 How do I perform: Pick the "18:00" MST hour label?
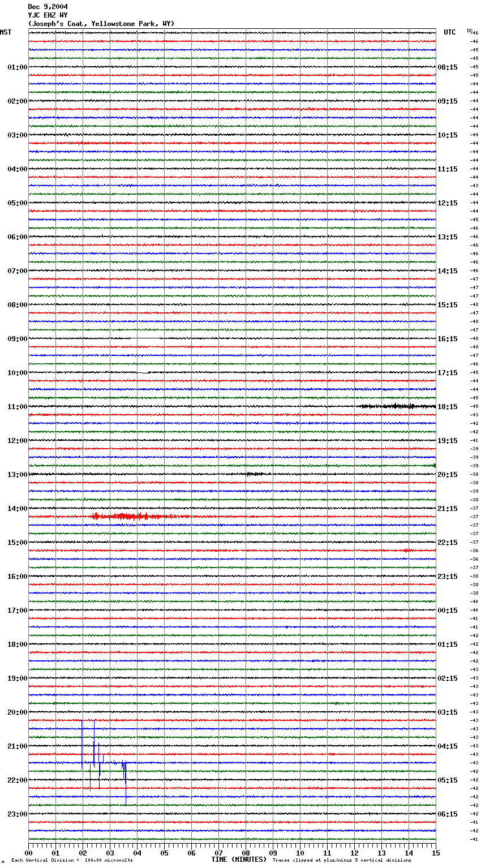coord(18,644)
